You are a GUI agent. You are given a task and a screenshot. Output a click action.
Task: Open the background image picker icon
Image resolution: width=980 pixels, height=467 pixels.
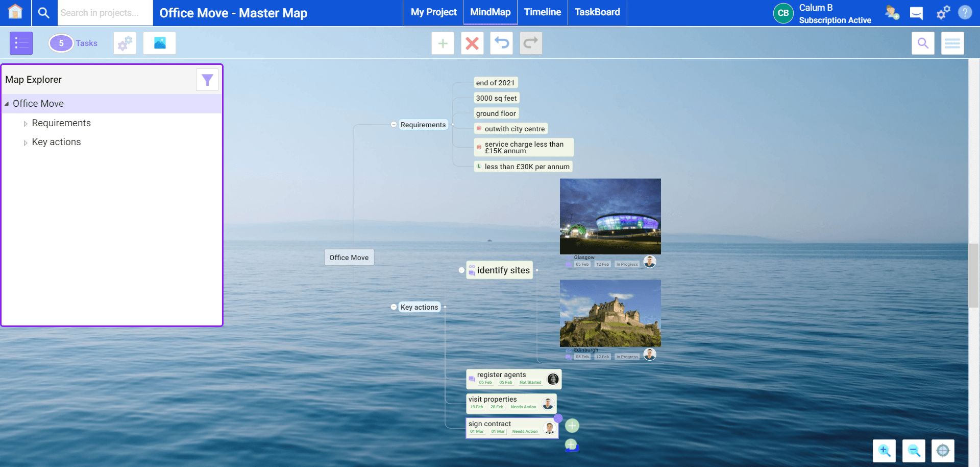tap(159, 43)
